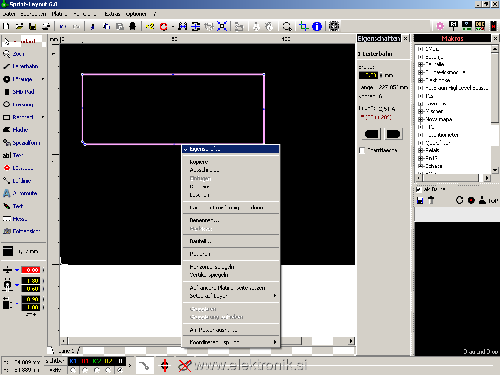Choose Kopieren in the context menu
The width and height of the screenshot is (500, 375).
point(199,162)
